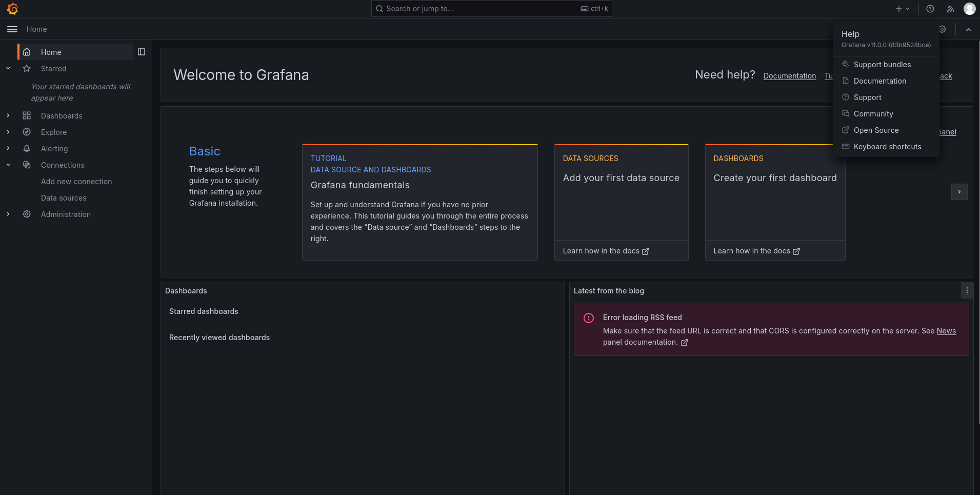Click the Search or jump to field
The image size is (980, 495).
pyautogui.click(x=491, y=9)
